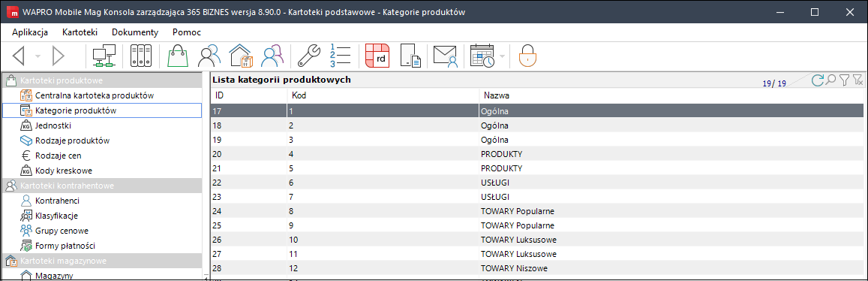Select Kategorie produktów in sidebar
868x281 pixels.
coord(102,110)
